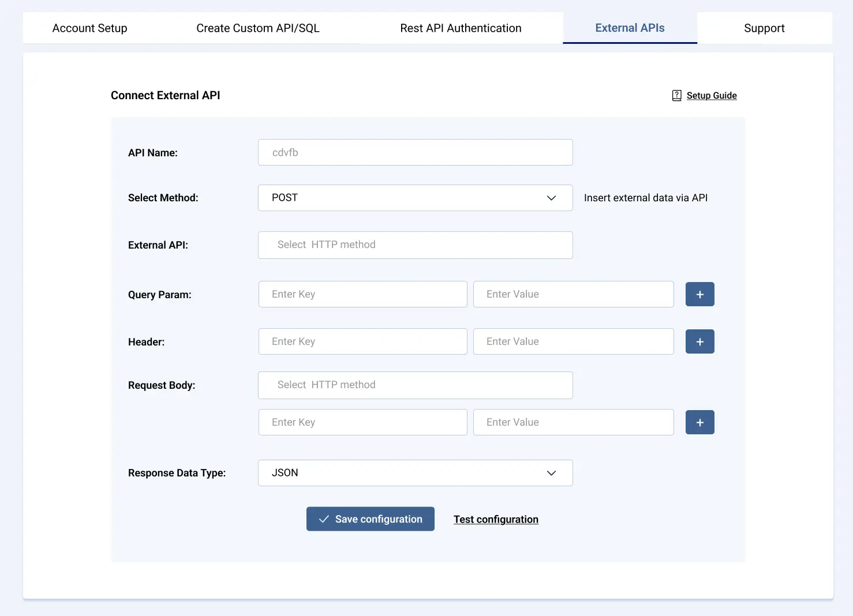
Task: Add another Header row with plus icon
Action: coord(699,341)
